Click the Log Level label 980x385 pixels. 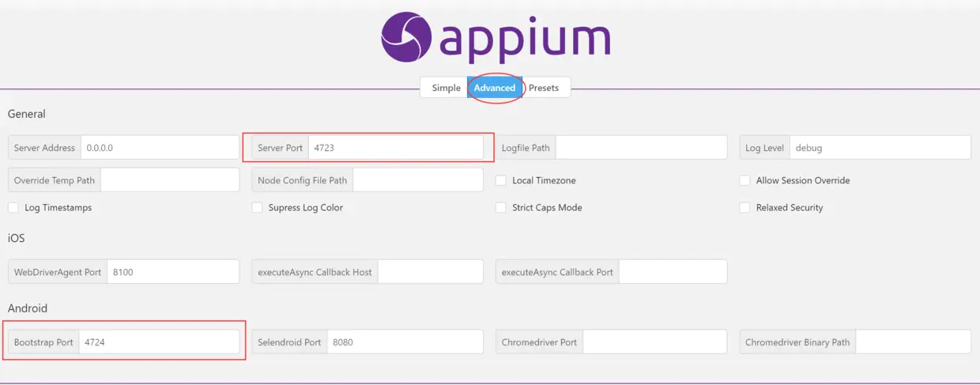(x=764, y=148)
